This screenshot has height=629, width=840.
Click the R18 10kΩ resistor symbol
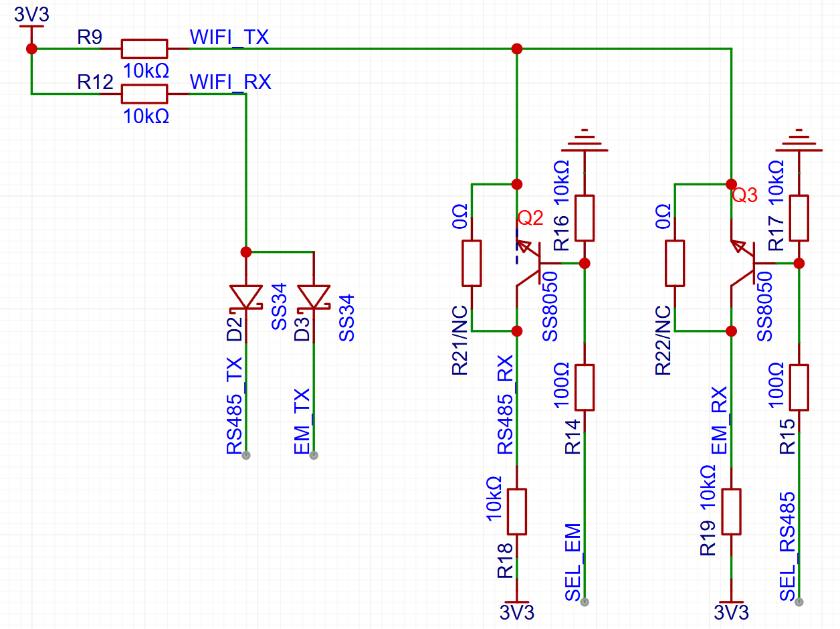click(x=516, y=511)
